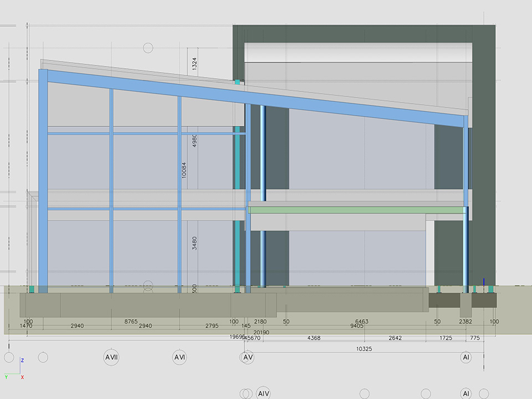
Task: Pick the 2642 dimension text
Action: (x=395, y=338)
